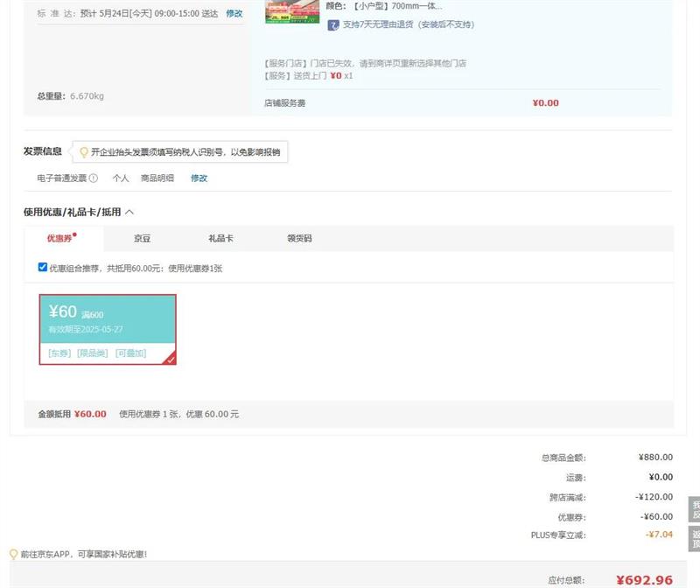Click the lower gray floating side button
The height and width of the screenshot is (588, 700).
pyautogui.click(x=695, y=538)
